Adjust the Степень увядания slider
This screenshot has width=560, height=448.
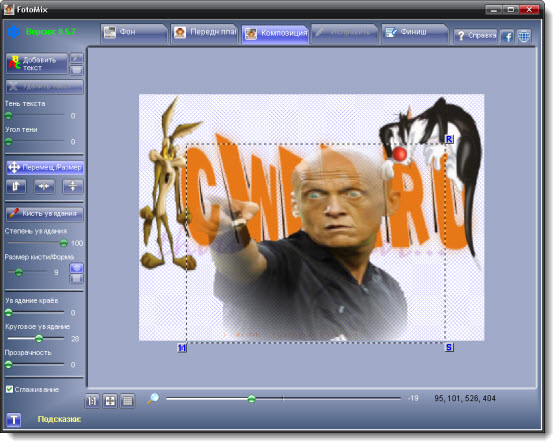(x=64, y=243)
